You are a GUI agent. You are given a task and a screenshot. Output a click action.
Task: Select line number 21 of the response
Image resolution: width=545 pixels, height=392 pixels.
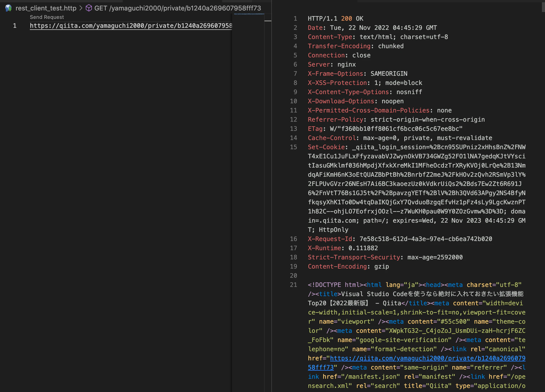tap(293, 285)
